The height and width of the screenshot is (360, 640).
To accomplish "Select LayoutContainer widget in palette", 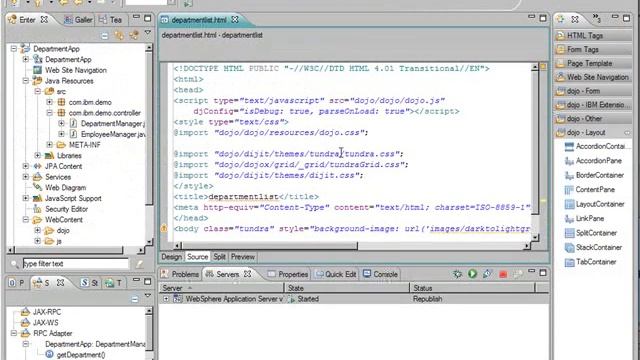I will pyautogui.click(x=594, y=204).
